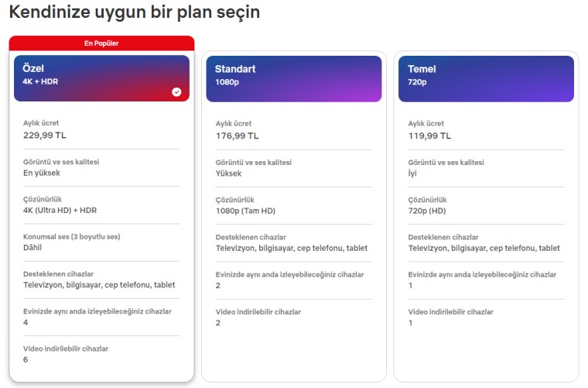Select the Standart 1080p plan header
Image resolution: width=588 pixels, height=388 pixels.
293,78
